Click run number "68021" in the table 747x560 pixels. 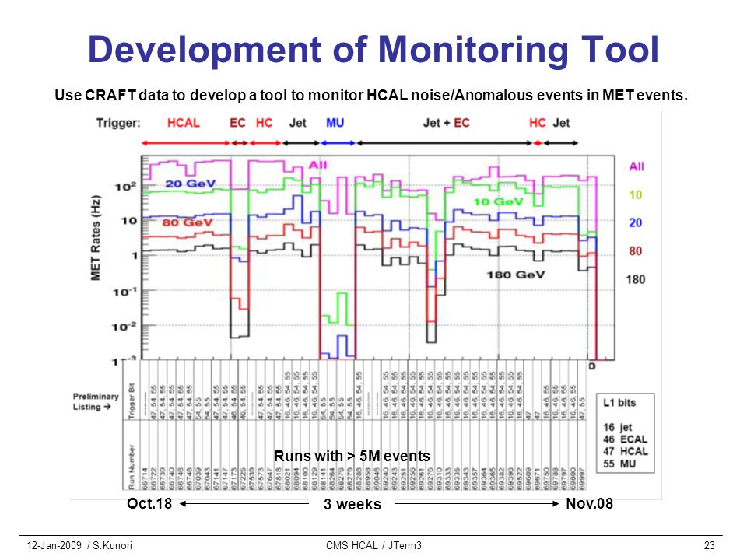[288, 478]
